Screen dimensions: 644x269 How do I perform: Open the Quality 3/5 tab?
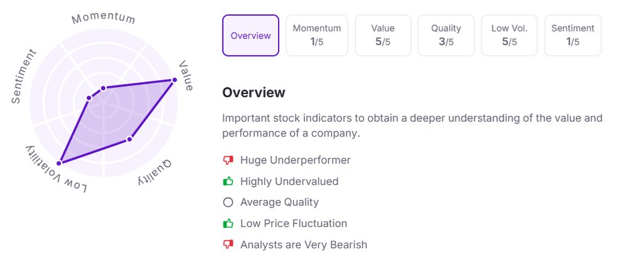(x=446, y=36)
